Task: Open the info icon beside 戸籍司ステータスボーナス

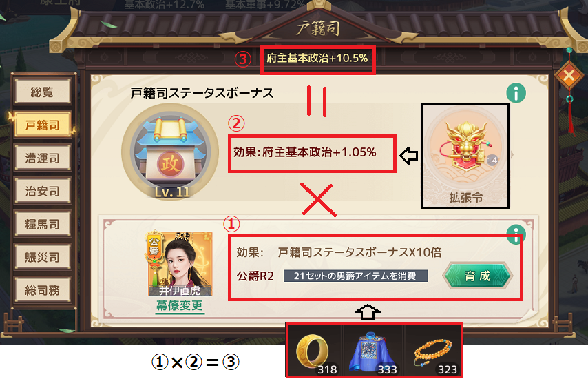Action: (516, 93)
